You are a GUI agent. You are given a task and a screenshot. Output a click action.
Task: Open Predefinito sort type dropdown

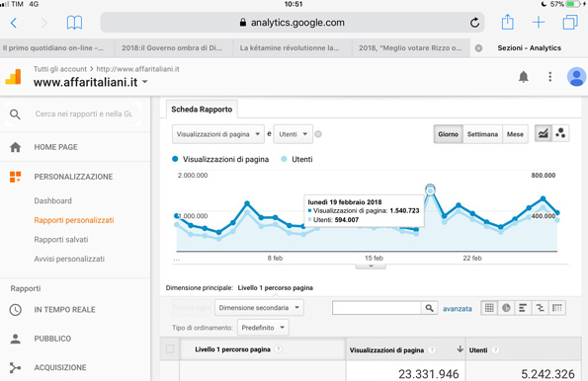263,328
